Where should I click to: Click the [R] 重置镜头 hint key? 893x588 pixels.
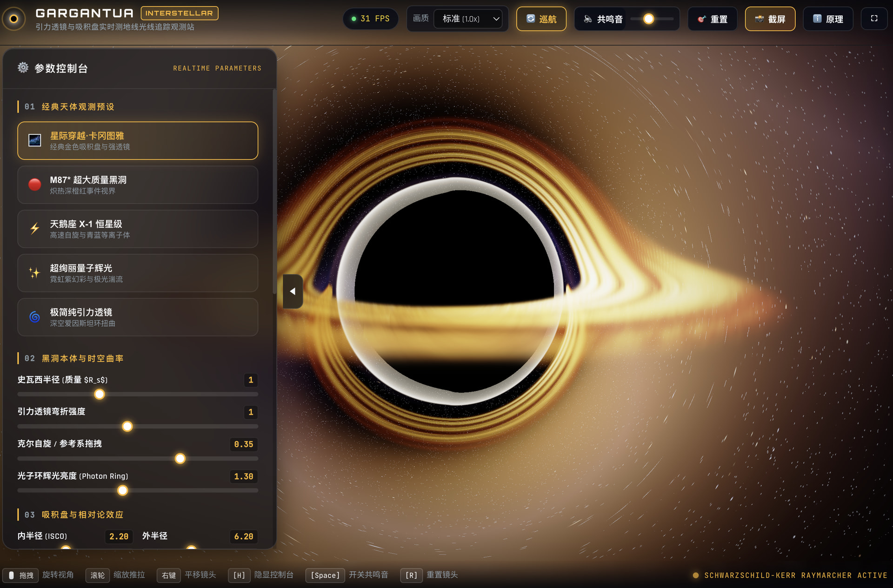pyautogui.click(x=411, y=575)
